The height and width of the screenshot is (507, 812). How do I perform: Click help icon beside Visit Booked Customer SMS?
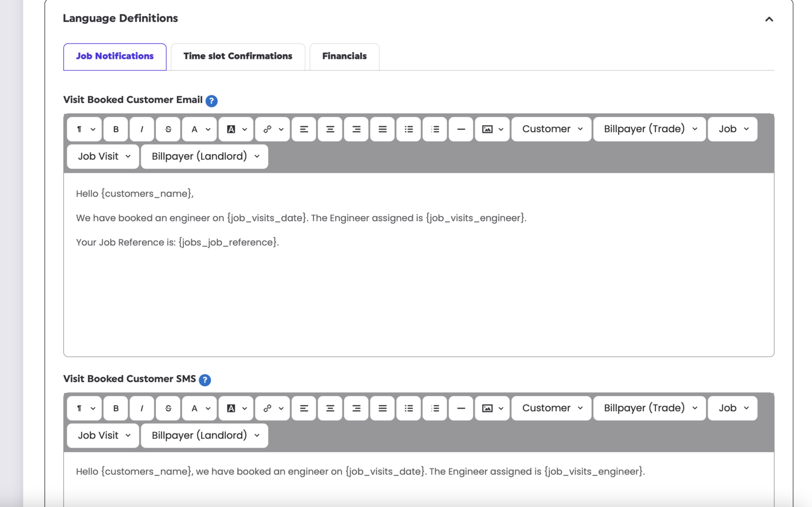click(x=205, y=380)
